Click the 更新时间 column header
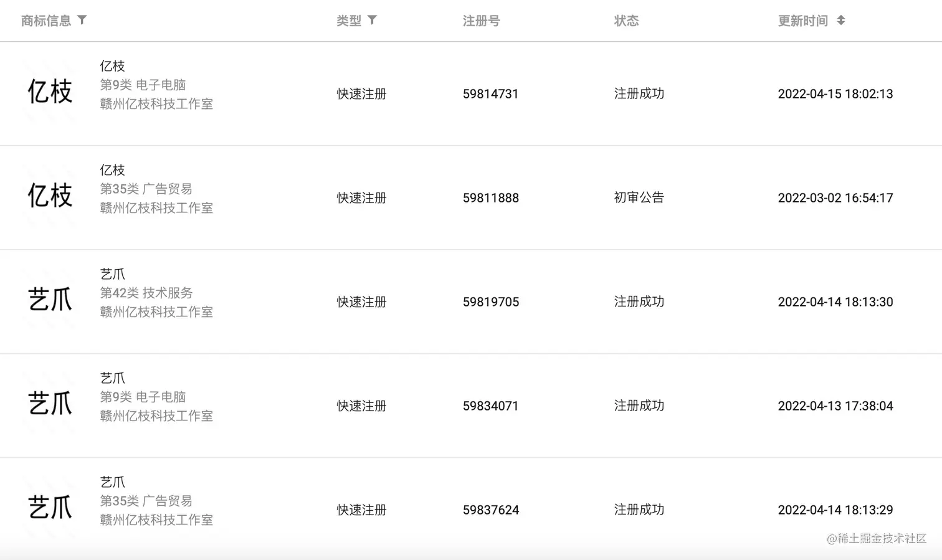Image resolution: width=942 pixels, height=560 pixels. point(803,21)
